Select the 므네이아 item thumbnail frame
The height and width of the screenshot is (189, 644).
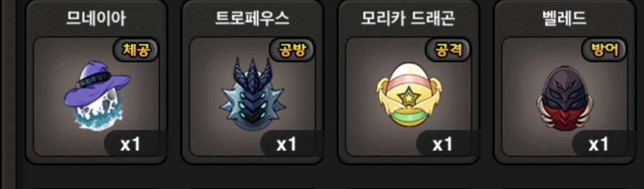tap(97, 97)
